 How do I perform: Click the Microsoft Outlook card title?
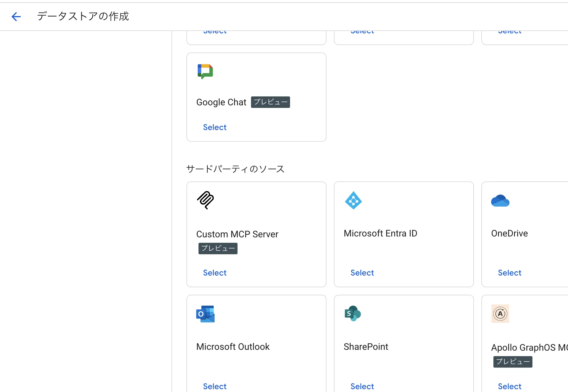[233, 347]
